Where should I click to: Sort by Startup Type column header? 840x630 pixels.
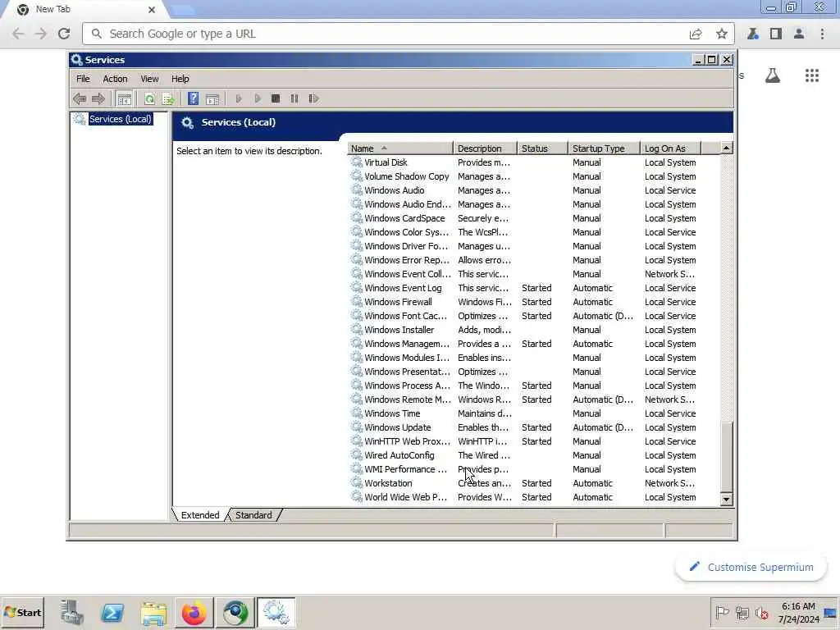[x=605, y=148]
